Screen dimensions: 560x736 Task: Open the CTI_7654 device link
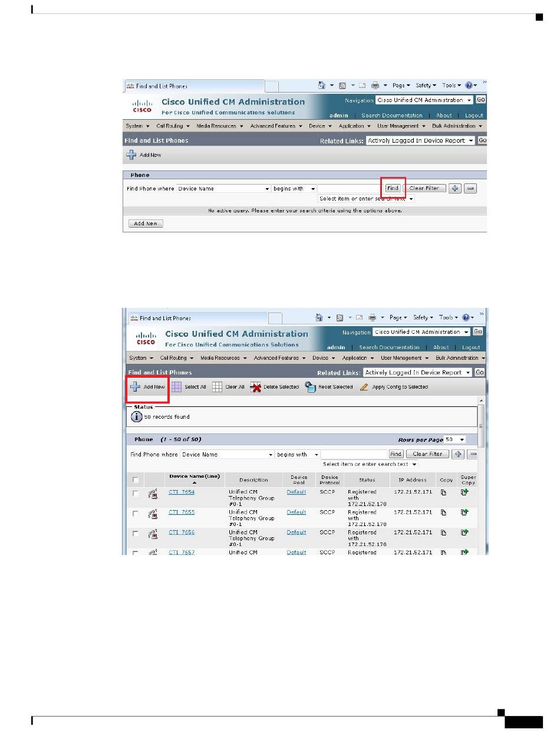(x=182, y=492)
